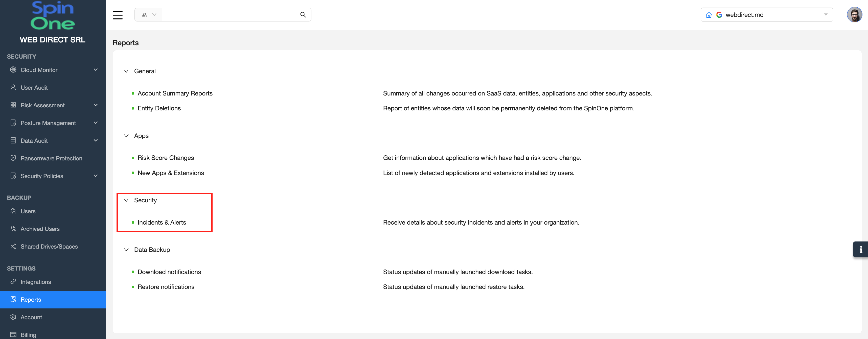Image resolution: width=868 pixels, height=339 pixels.
Task: Collapse the Data Backup section
Action: pyautogui.click(x=126, y=250)
